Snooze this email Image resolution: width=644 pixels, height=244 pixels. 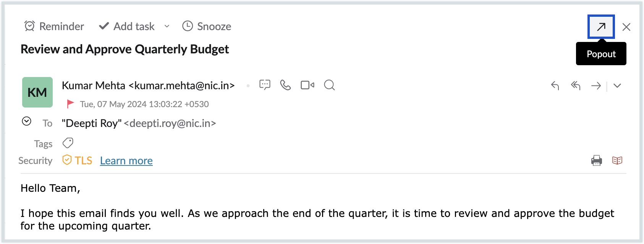coord(207,26)
